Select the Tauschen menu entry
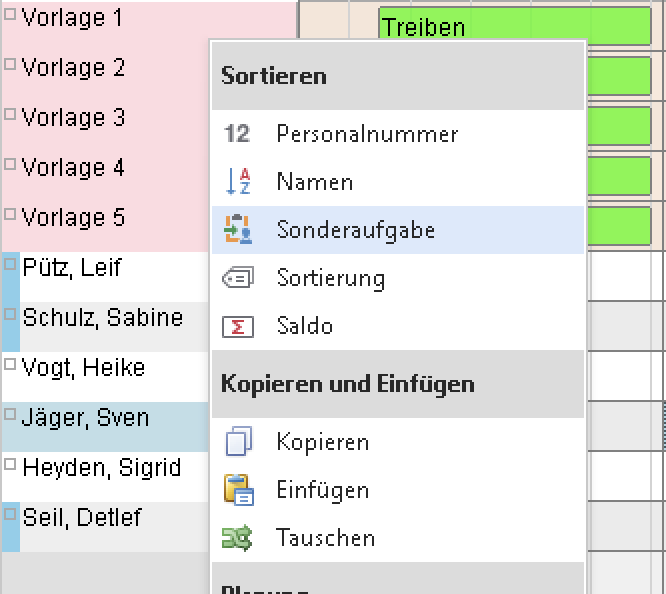 tap(325, 538)
